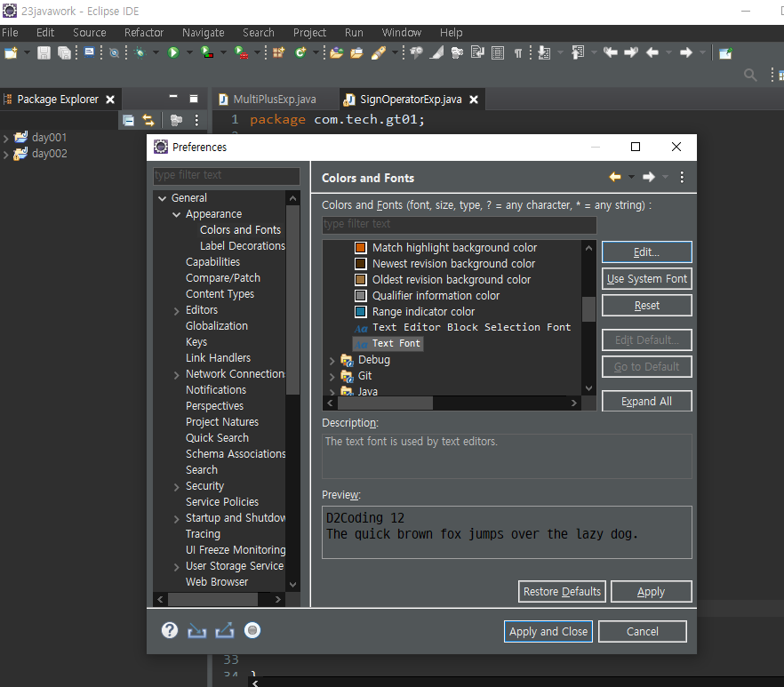Open the Run button dropdown arrow
The image size is (784, 687).
pos(189,52)
